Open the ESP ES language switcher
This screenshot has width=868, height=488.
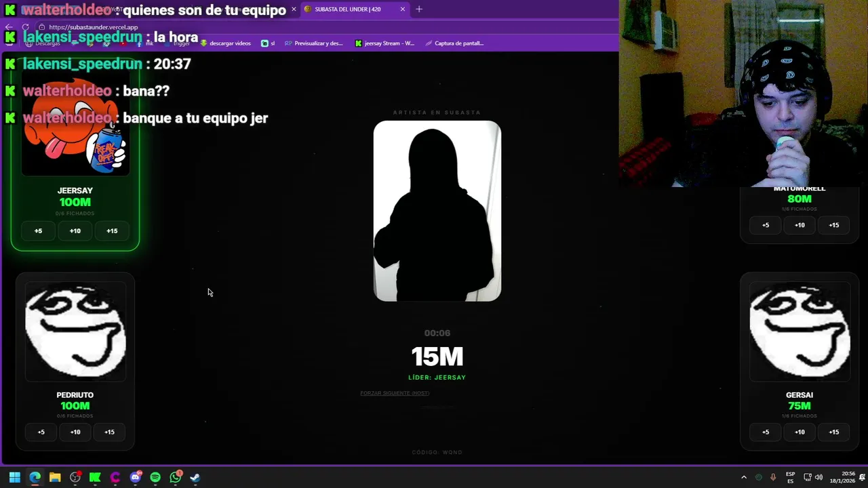click(791, 477)
